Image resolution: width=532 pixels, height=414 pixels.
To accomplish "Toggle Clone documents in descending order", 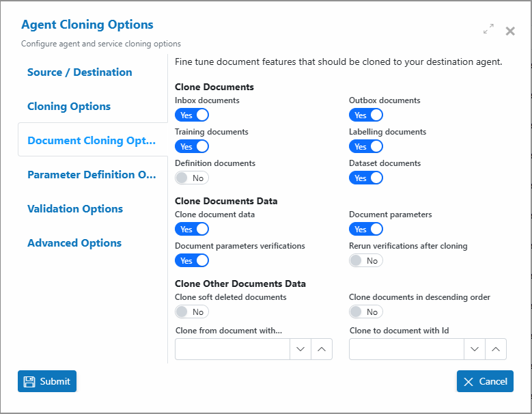I will [x=366, y=312].
